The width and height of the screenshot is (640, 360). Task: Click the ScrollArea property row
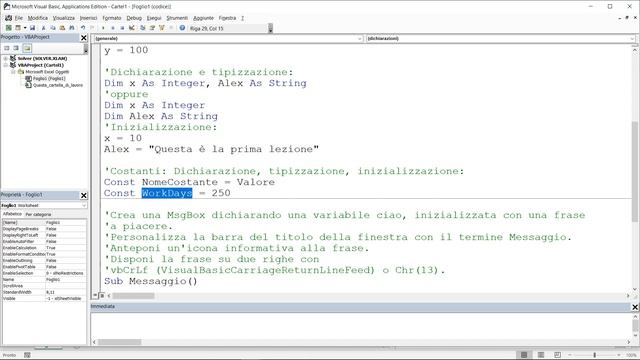point(44,286)
